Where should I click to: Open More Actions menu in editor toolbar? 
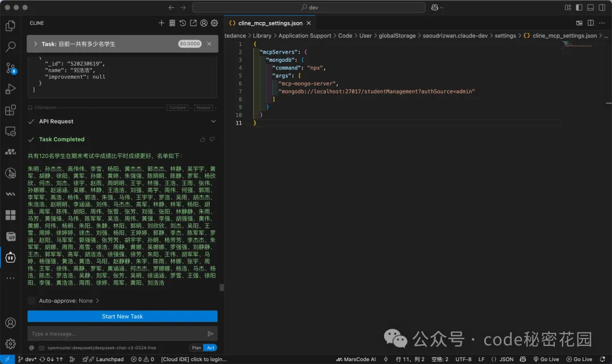[x=602, y=23]
